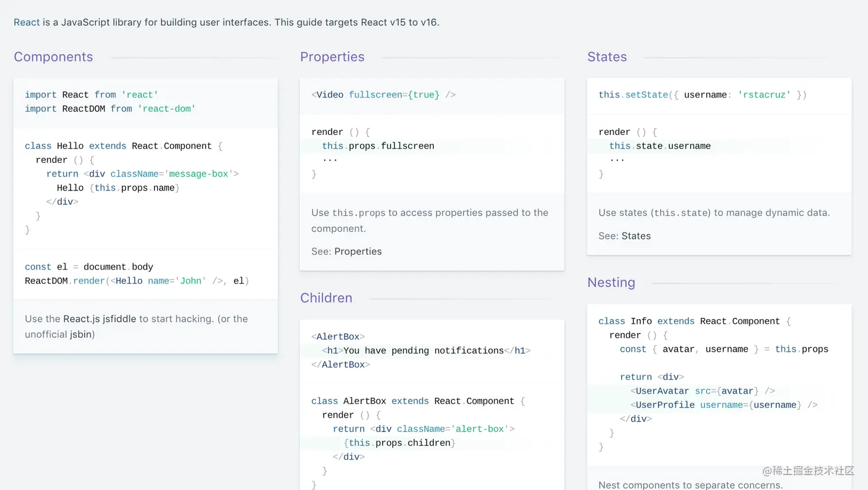This screenshot has height=490, width=868.
Task: Click the Hello {this.props.name} code line
Action: pyautogui.click(x=118, y=188)
